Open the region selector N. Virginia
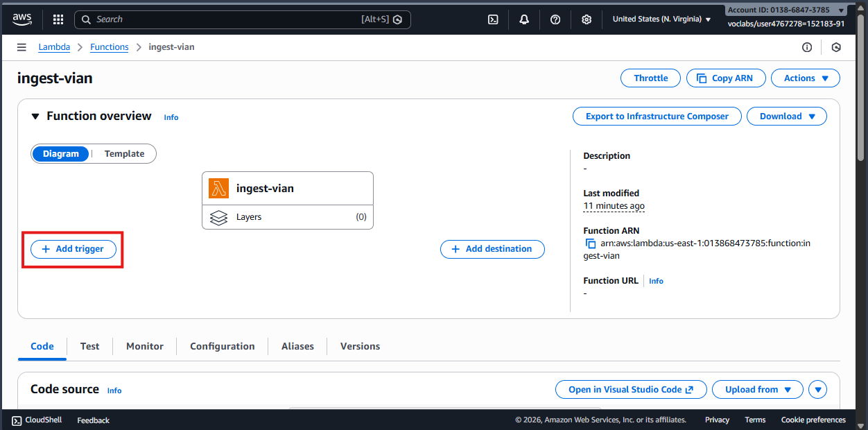Image resolution: width=868 pixels, height=430 pixels. click(x=661, y=19)
